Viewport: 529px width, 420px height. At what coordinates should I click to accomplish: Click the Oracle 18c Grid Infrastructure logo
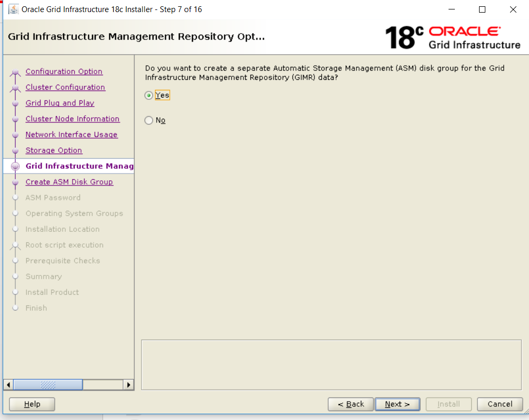(x=453, y=37)
